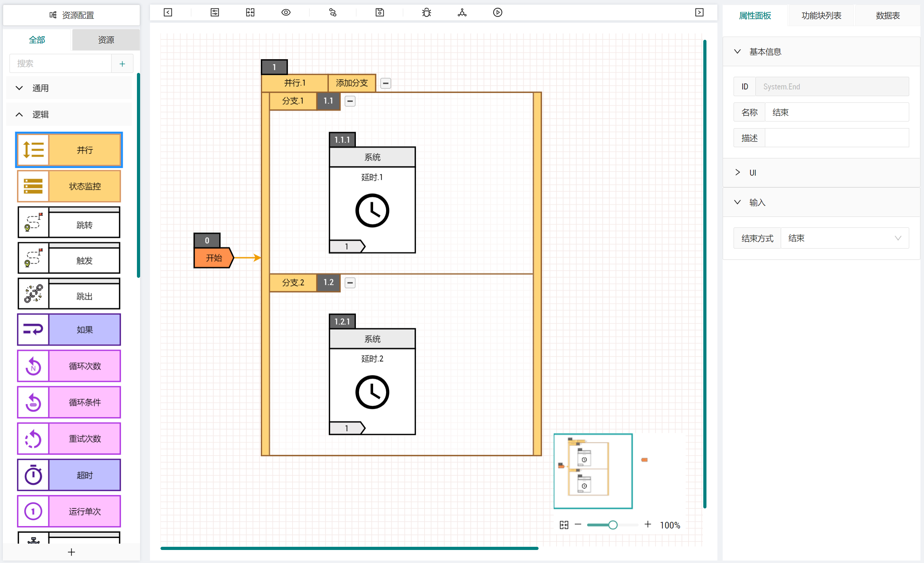The width and height of the screenshot is (924, 563).
Task: Click the empty 描述 field
Action: pos(837,138)
